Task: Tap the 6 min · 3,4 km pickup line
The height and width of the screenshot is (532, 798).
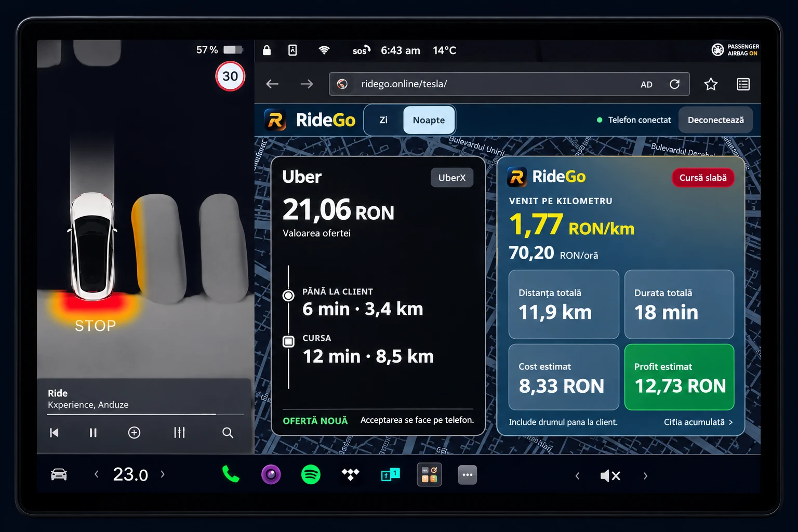Action: point(363,309)
